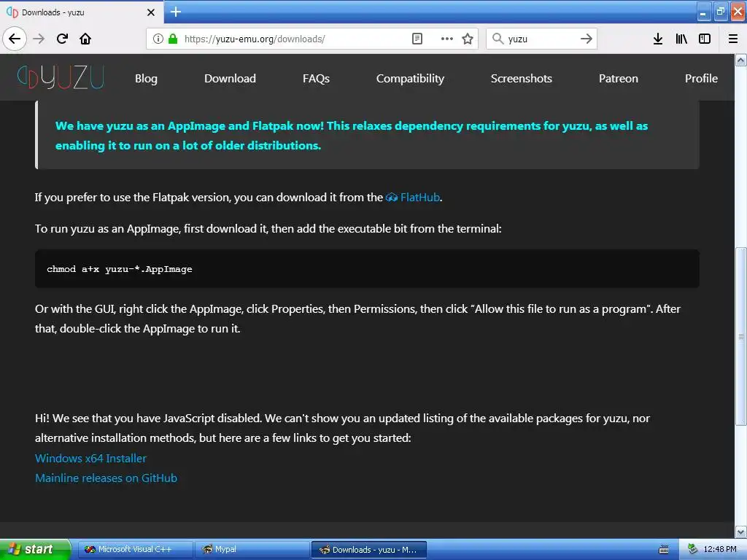Click the yuzu logo in site header
The image size is (747, 560).
(x=61, y=77)
